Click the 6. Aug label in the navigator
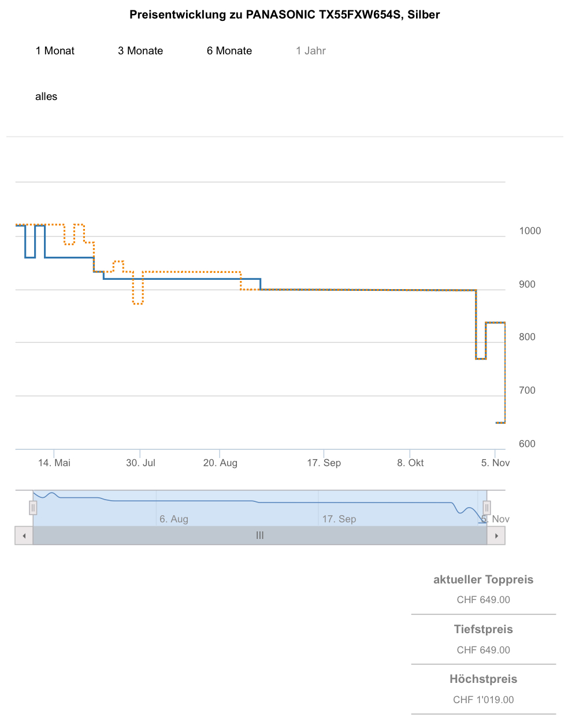The height and width of the screenshot is (728, 568). coord(174,519)
